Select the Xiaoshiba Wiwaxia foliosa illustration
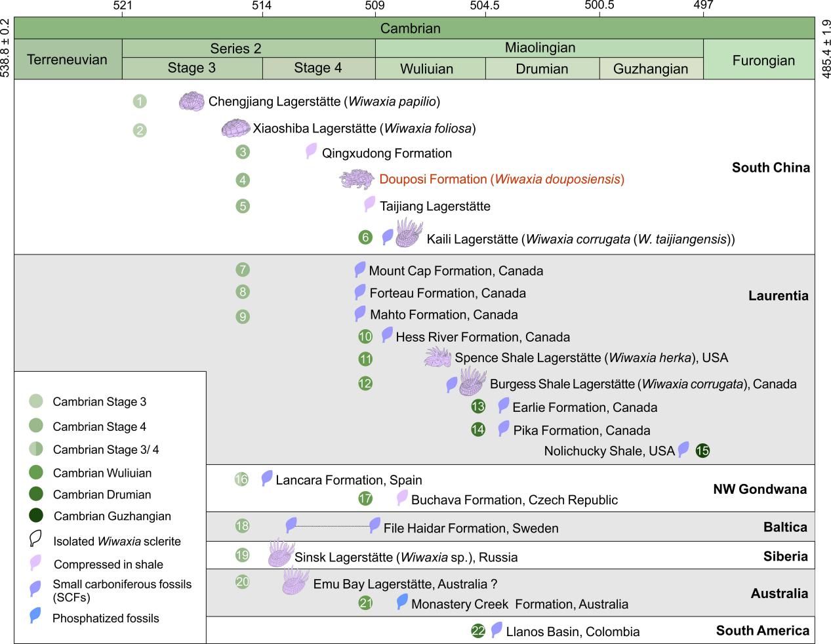 point(235,129)
